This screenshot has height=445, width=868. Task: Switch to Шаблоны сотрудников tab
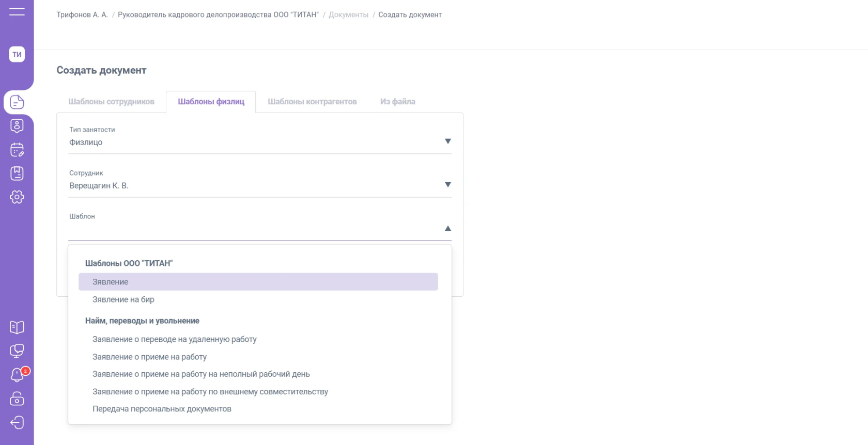click(x=111, y=102)
